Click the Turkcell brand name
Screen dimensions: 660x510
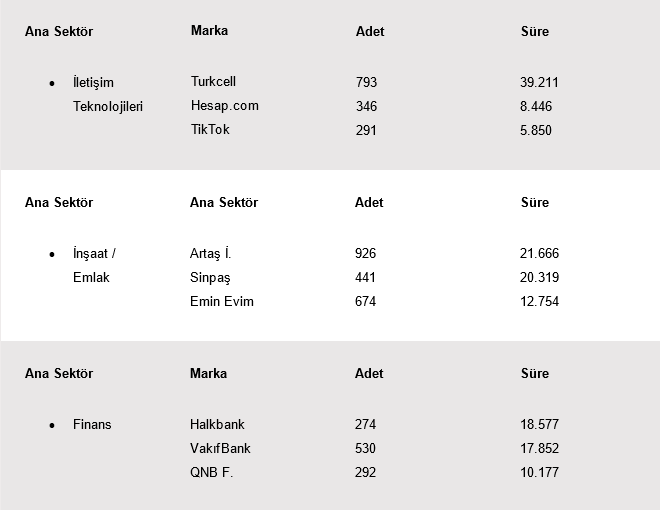[x=213, y=82]
